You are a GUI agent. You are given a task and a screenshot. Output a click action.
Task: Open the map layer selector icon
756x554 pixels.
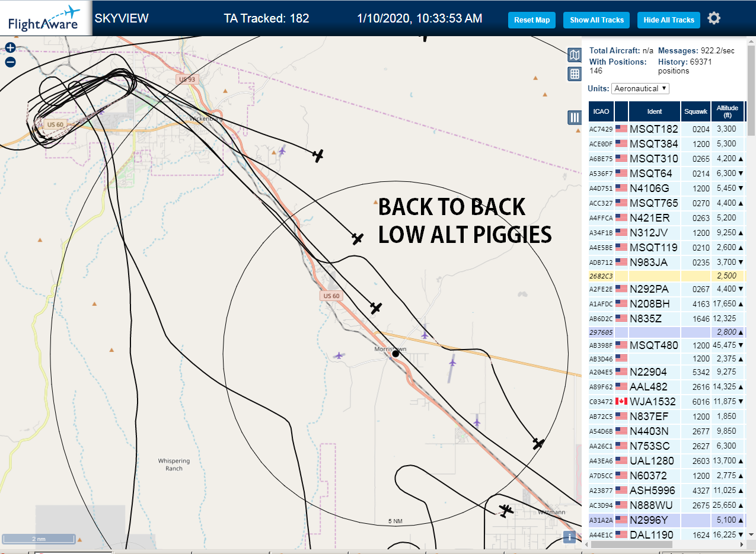point(574,56)
